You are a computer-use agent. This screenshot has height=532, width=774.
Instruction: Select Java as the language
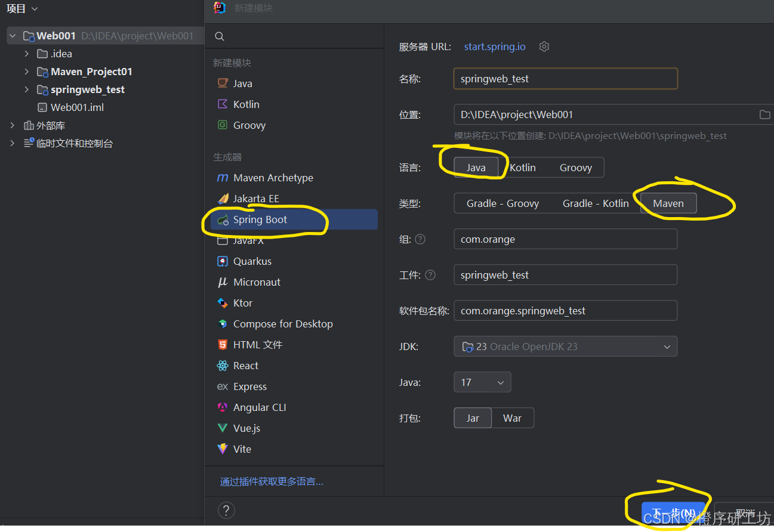(x=476, y=168)
